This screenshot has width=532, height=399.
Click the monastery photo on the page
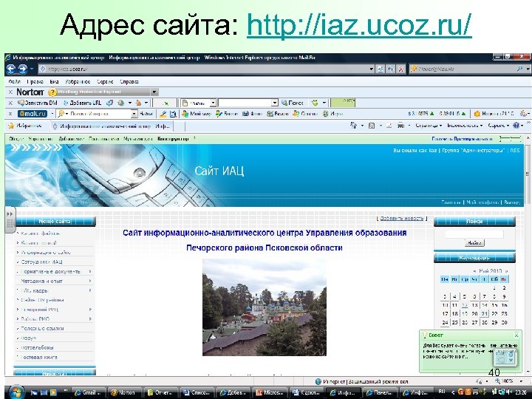[x=265, y=307]
